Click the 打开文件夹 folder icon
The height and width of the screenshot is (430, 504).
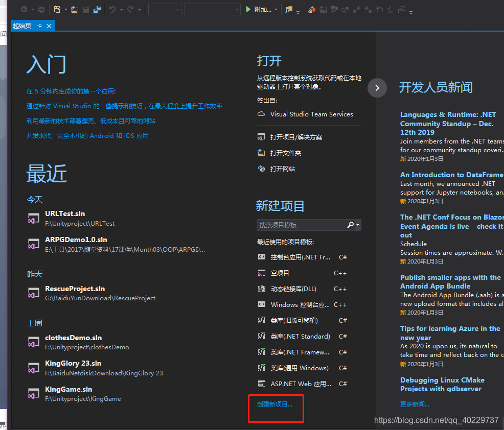(261, 153)
